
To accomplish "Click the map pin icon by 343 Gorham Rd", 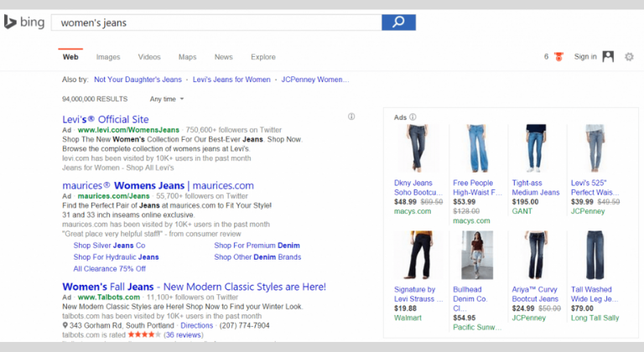I will pyautogui.click(x=65, y=325).
